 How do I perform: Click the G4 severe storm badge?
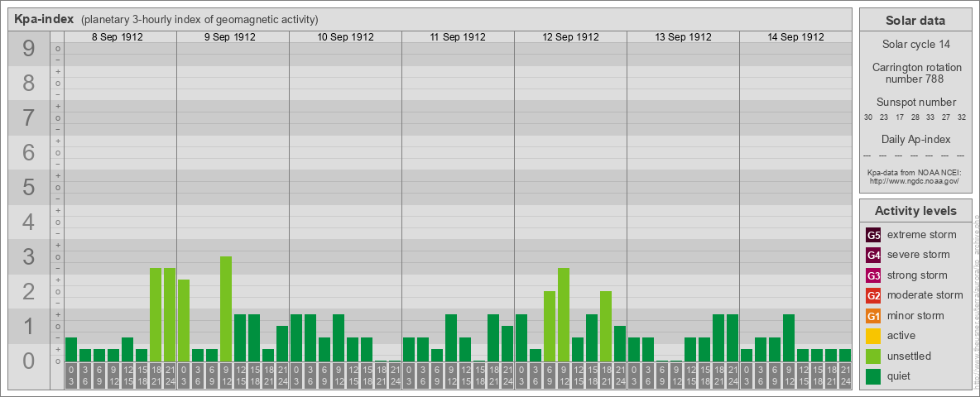(873, 256)
